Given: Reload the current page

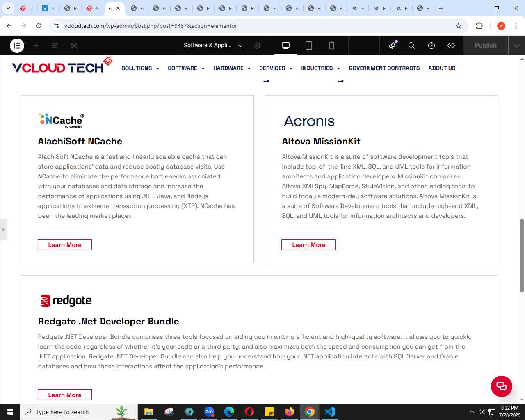Looking at the screenshot, I should pyautogui.click(x=39, y=26).
